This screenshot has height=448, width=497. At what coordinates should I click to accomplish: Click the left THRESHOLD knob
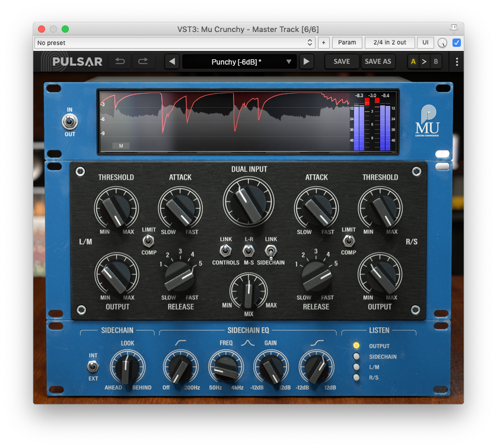coord(116,209)
